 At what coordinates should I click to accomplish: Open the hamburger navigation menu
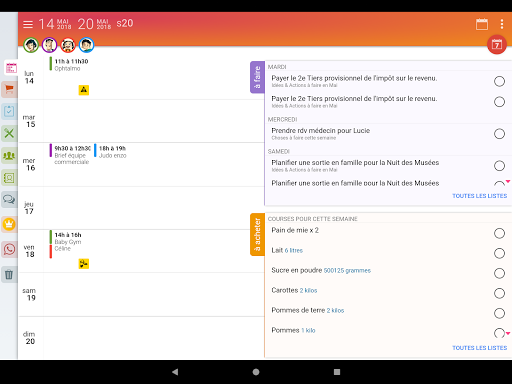28,24
